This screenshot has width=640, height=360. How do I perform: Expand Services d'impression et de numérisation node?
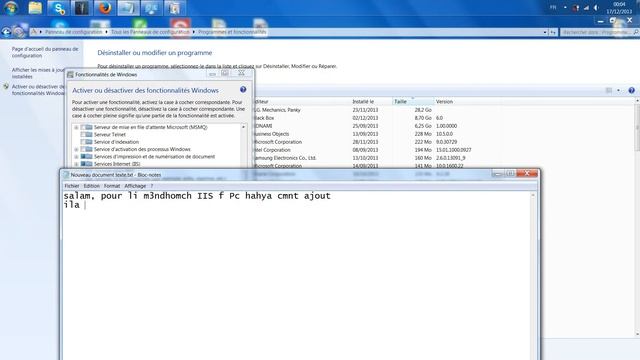pyautogui.click(x=76, y=157)
